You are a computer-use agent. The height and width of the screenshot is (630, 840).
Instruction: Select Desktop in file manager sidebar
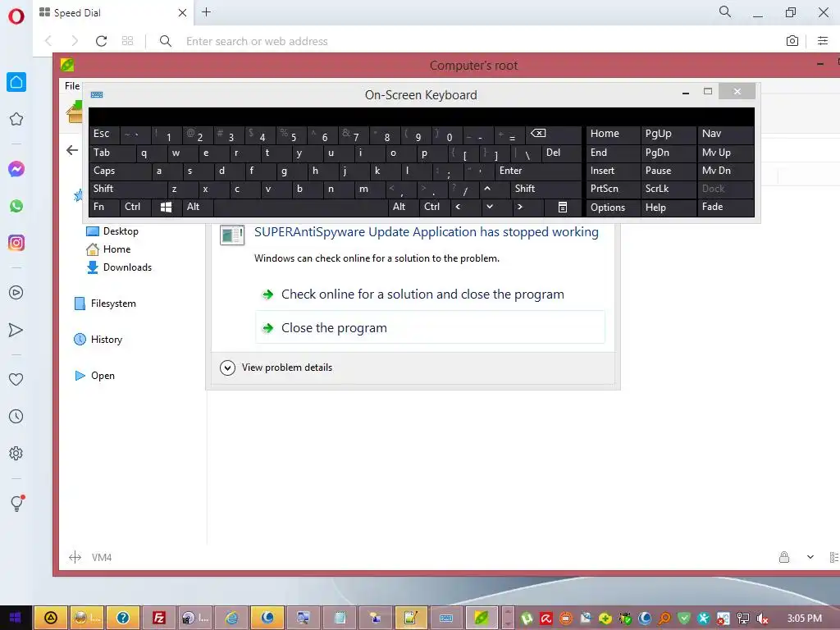coord(112,231)
